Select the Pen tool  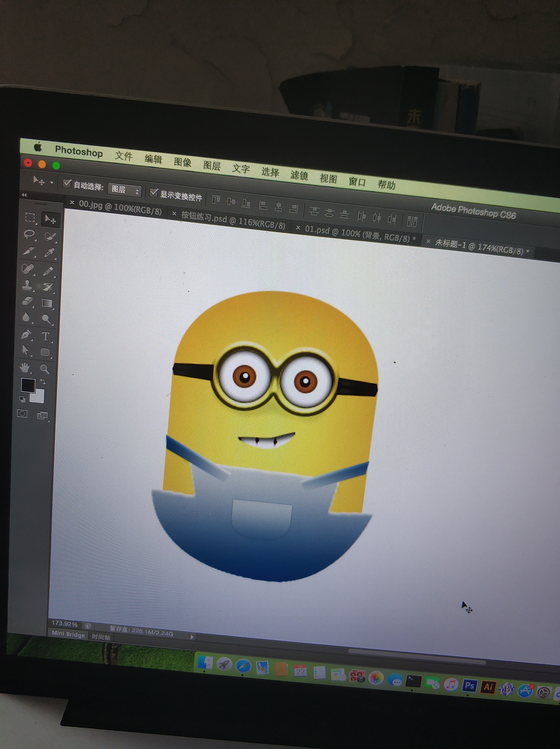(x=26, y=334)
